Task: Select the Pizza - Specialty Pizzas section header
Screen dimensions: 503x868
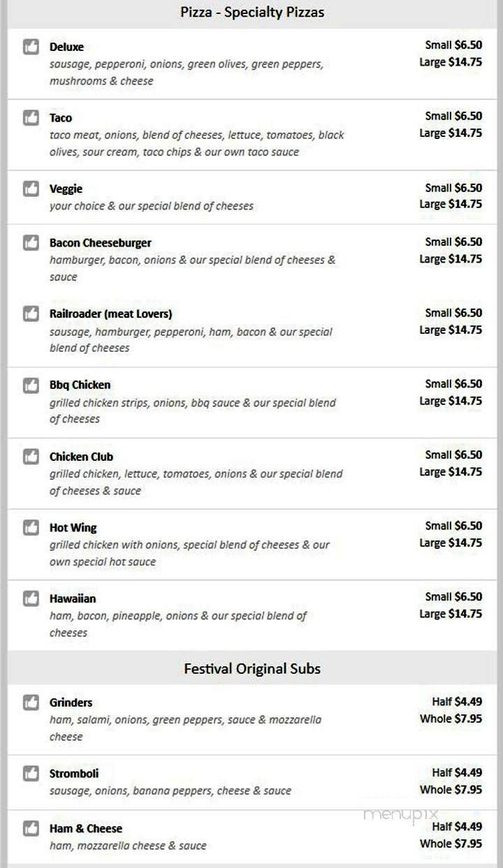Action: tap(251, 12)
